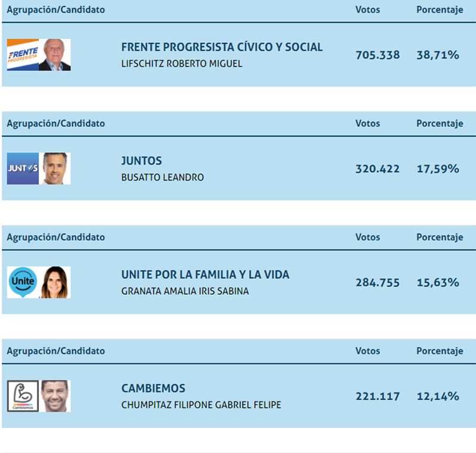Viewport: 476px width, 453px height.
Task: Click candidate name Lifschitz Roberto Miguel
Action: (181, 64)
